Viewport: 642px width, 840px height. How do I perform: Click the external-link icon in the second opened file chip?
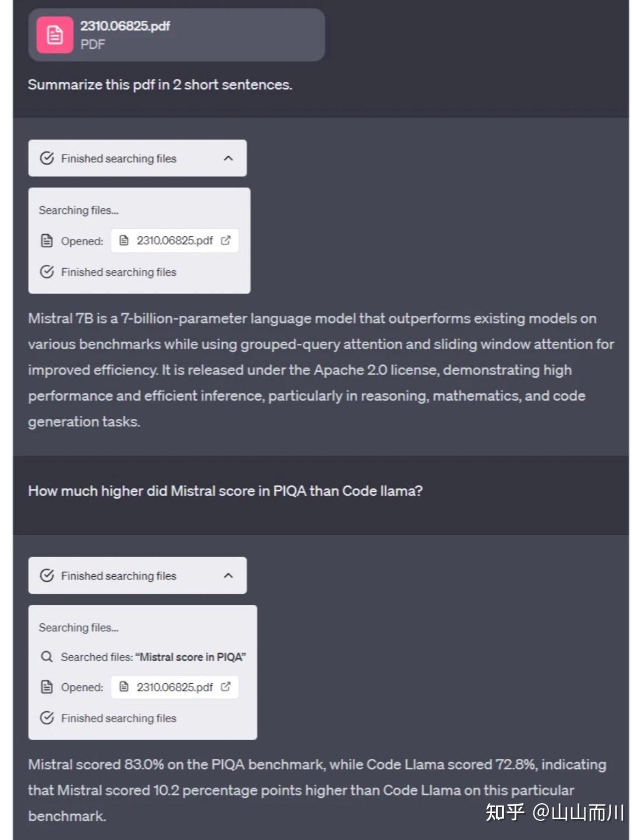click(226, 687)
